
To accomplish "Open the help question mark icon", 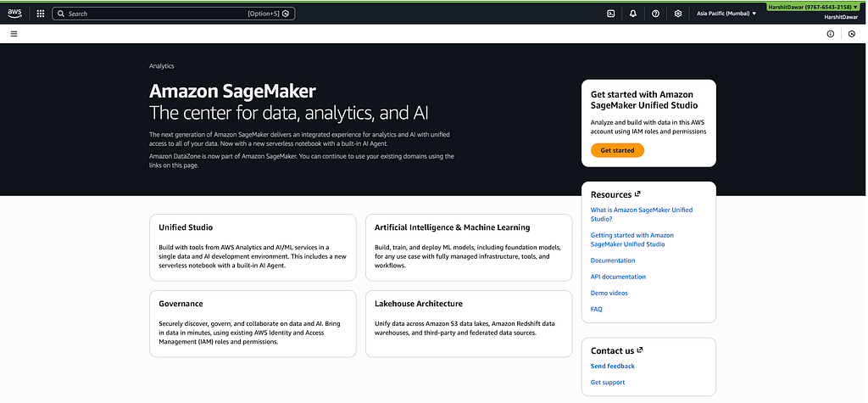I will point(655,14).
